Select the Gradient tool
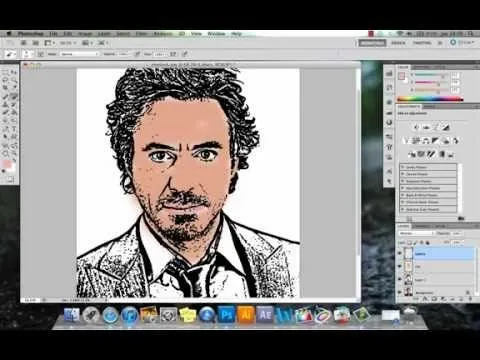 pyautogui.click(x=14, y=112)
